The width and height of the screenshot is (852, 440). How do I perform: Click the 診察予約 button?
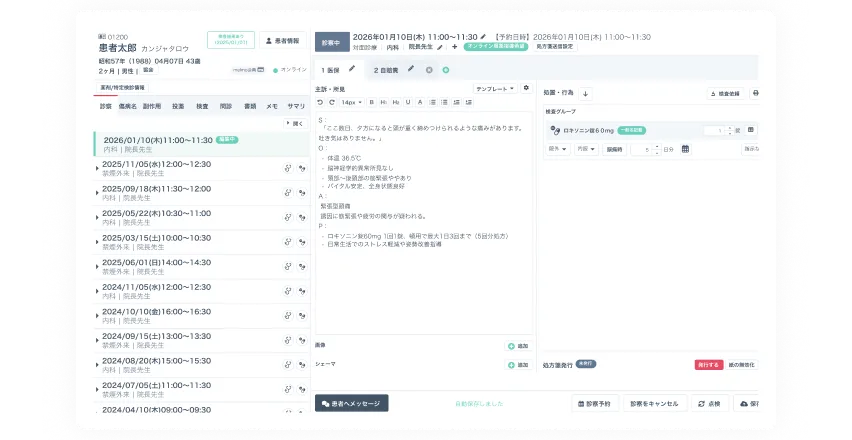coord(594,404)
